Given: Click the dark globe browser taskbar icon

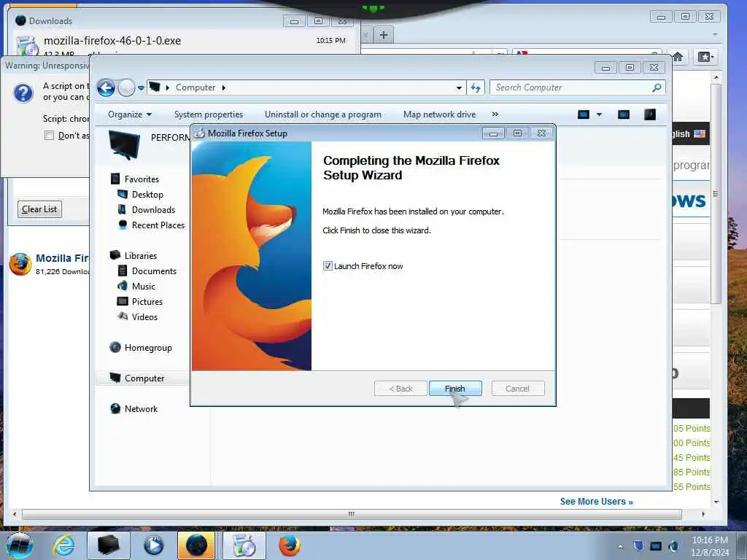Looking at the screenshot, I should pyautogui.click(x=196, y=545).
